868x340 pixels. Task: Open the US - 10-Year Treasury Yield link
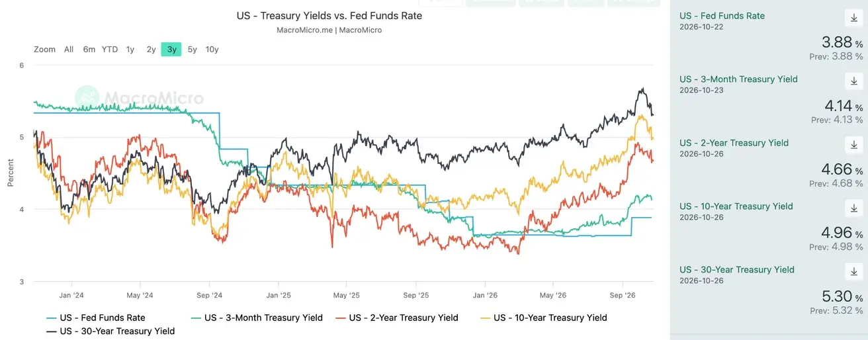tap(736, 206)
